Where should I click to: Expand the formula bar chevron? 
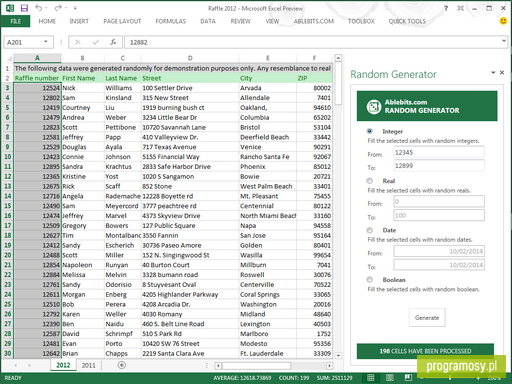[504, 41]
